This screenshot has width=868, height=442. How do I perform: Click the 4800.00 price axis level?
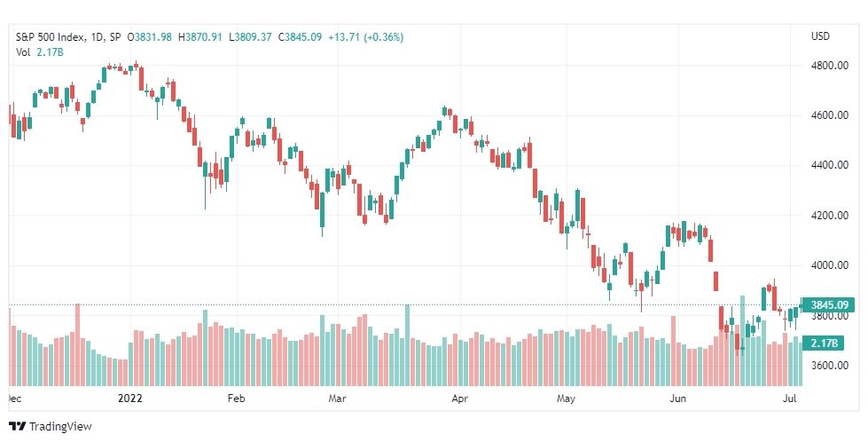829,66
